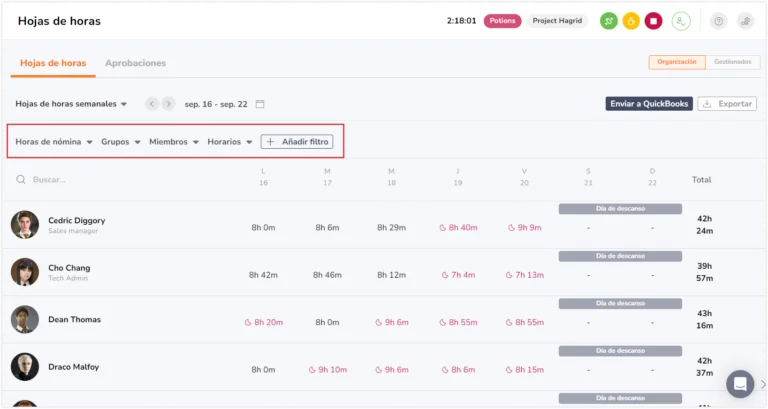Switch to the Aprobaciones tab
768x409 pixels.
point(135,63)
